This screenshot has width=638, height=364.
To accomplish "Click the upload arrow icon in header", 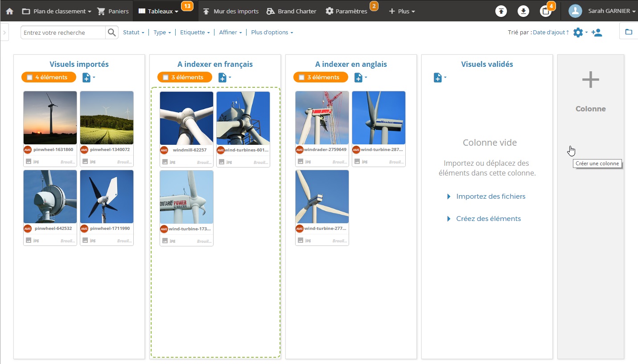I will tap(501, 12).
